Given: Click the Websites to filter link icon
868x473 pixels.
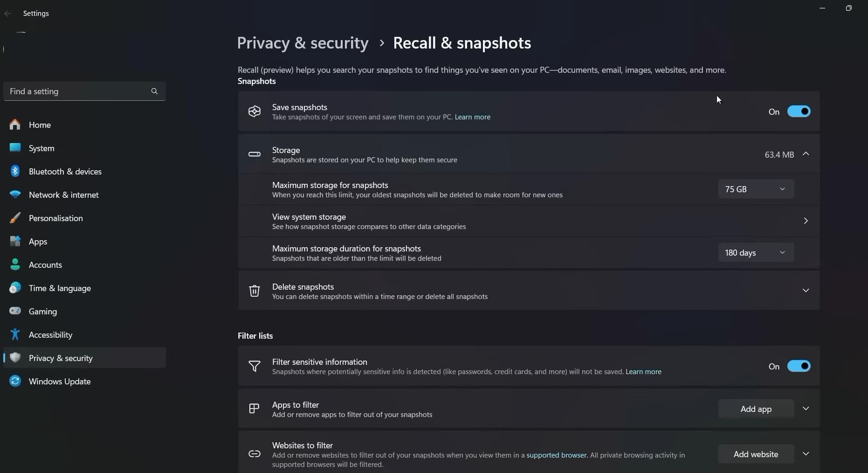Looking at the screenshot, I should (x=254, y=453).
